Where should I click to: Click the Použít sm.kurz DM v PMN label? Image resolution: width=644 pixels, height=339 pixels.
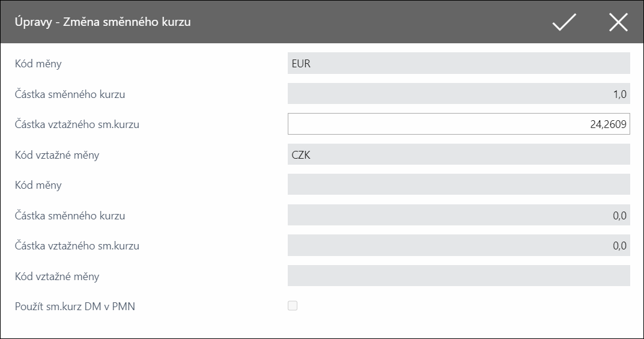(x=74, y=307)
